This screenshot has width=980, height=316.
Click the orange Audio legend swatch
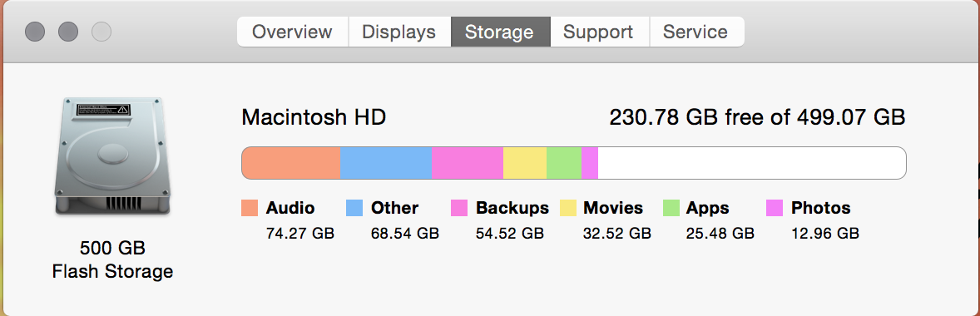250,208
